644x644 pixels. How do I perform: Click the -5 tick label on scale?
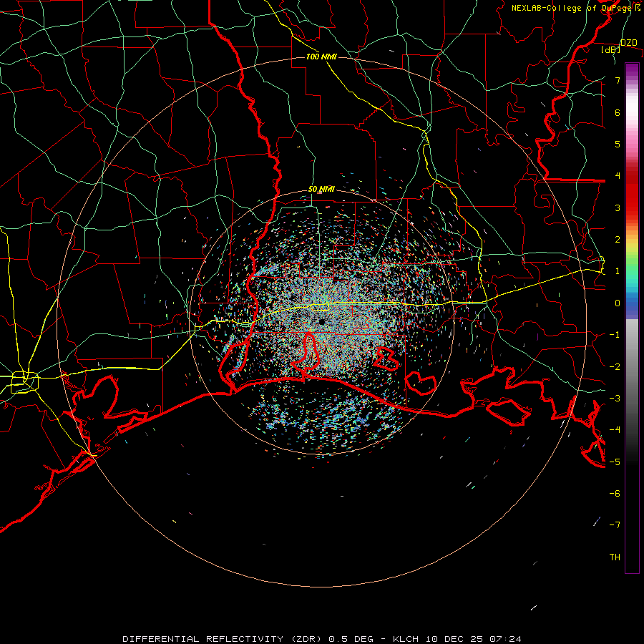[615, 462]
